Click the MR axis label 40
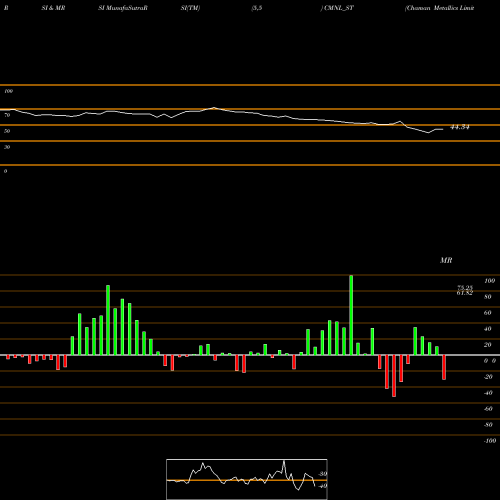This screenshot has width=500, height=500. [x=488, y=329]
